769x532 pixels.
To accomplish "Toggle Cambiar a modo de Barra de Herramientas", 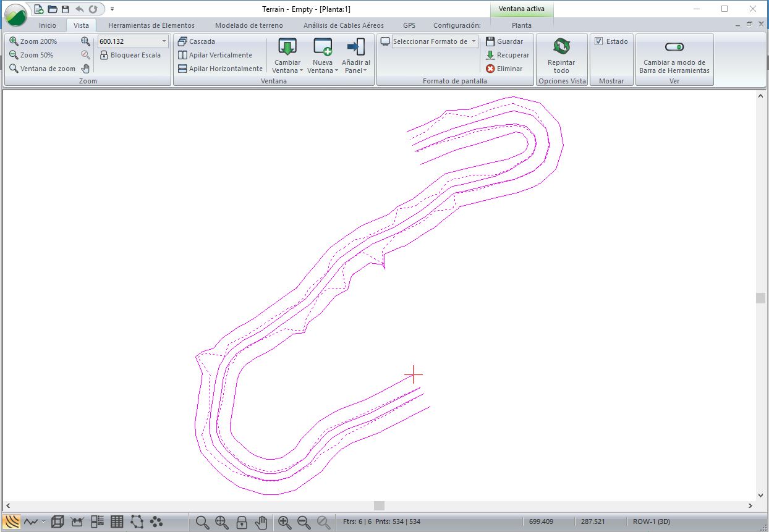I will point(674,47).
